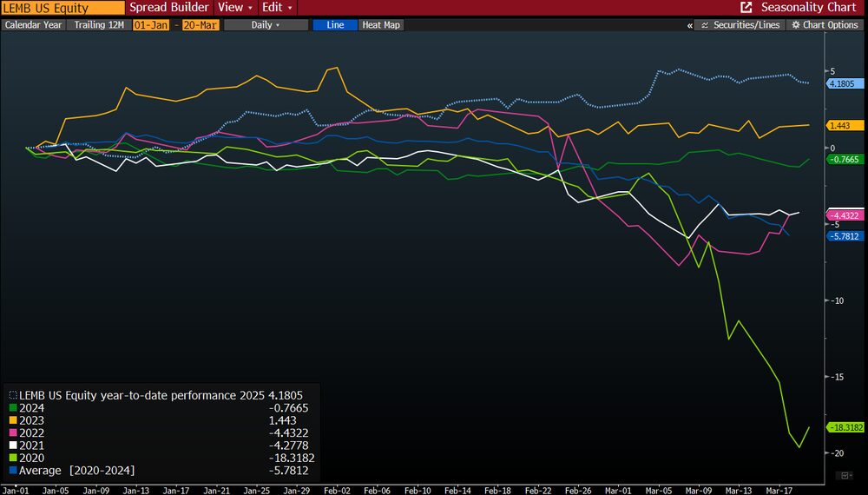
Task: Click the Seasonality Chart pop-out icon
Action: pyautogui.click(x=746, y=7)
